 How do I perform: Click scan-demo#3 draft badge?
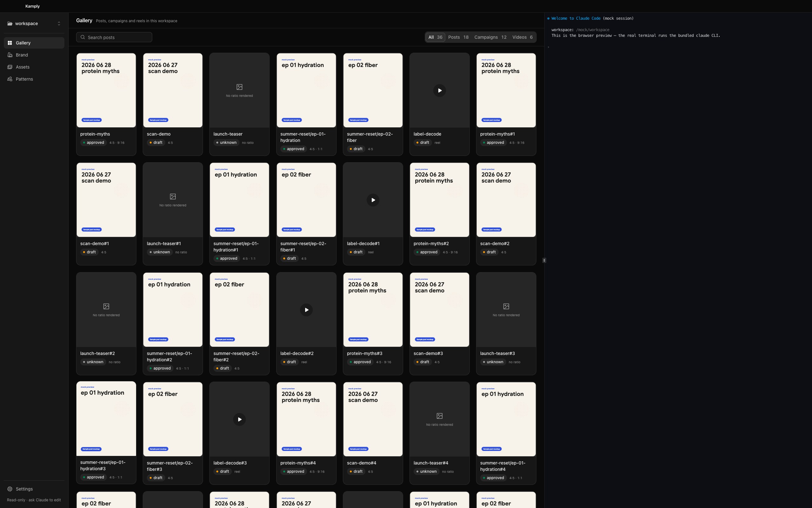pyautogui.click(x=422, y=362)
